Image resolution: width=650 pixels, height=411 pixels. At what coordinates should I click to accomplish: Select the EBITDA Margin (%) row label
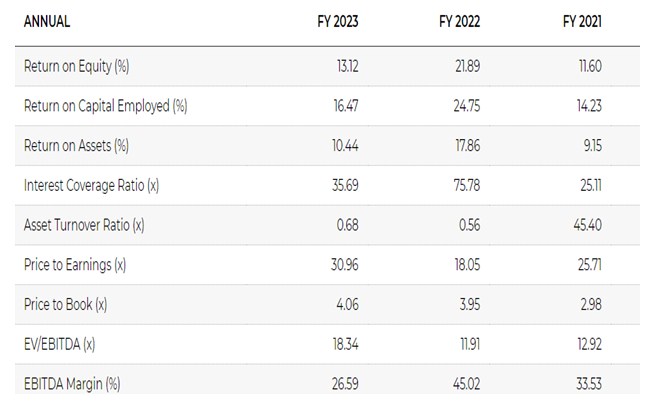click(x=75, y=382)
